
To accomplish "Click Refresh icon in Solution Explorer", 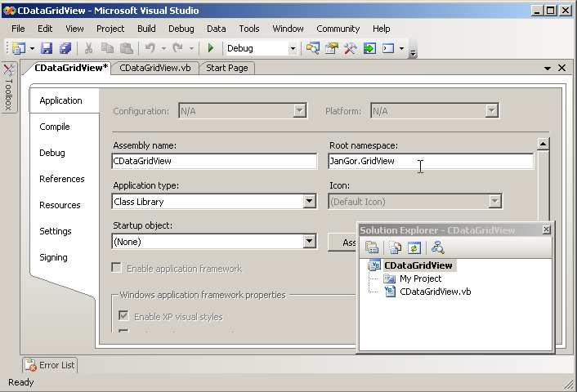I will pos(414,247).
